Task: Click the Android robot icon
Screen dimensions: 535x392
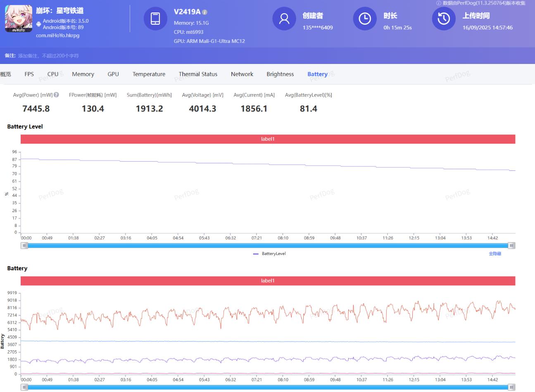Action: pos(38,24)
